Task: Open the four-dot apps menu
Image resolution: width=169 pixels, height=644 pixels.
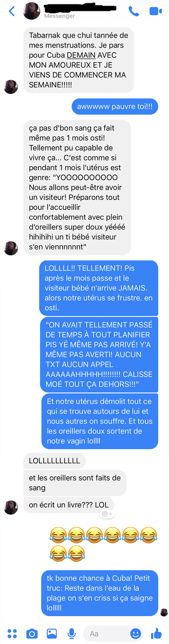Action: [12, 634]
